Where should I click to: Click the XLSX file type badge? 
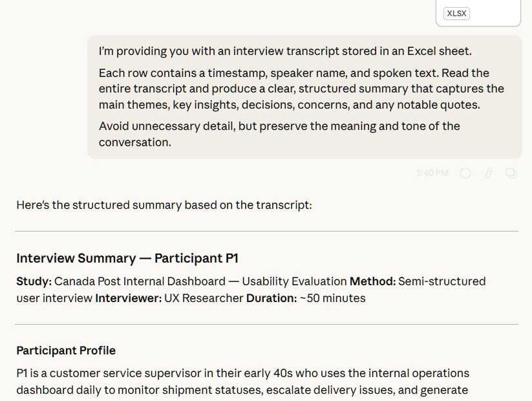tap(456, 13)
